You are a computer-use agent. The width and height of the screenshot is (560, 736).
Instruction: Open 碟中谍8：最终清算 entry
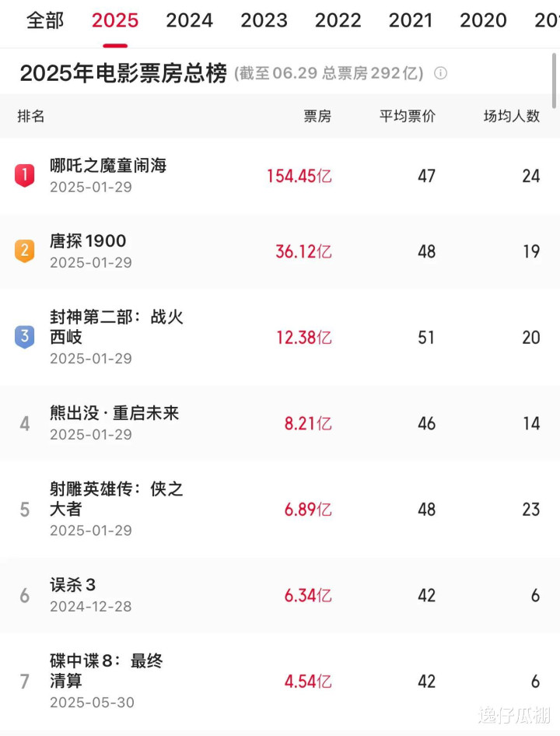click(x=280, y=681)
